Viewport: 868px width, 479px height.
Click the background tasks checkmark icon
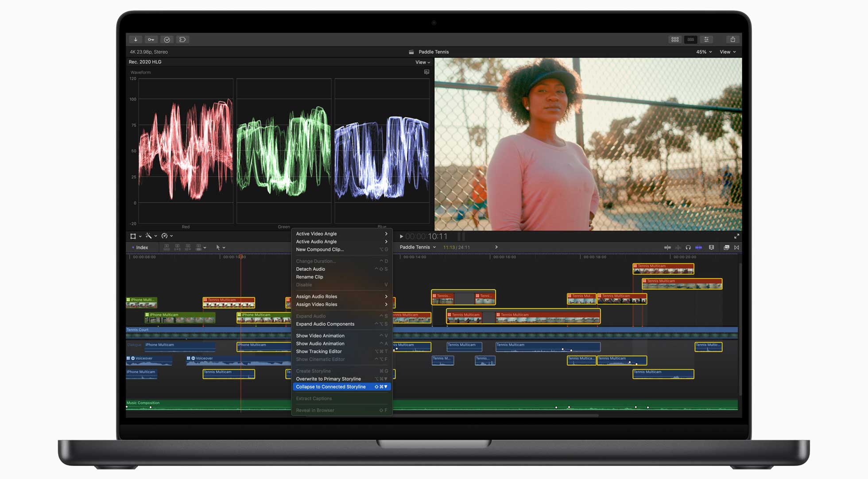(167, 39)
